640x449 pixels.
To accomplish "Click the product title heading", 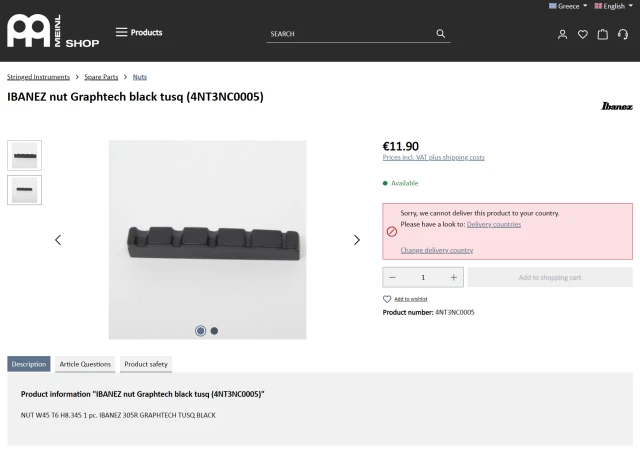I will coord(135,97).
